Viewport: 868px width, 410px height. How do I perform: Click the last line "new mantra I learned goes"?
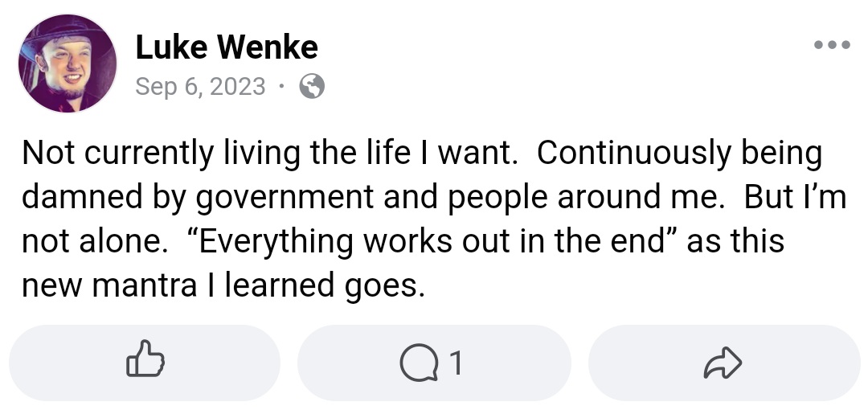coord(222,285)
